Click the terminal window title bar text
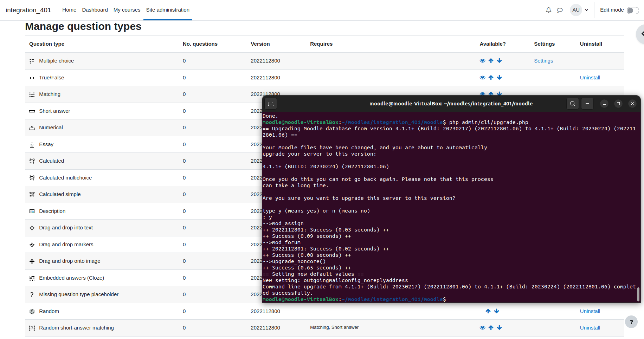This screenshot has width=644, height=339. click(x=451, y=104)
